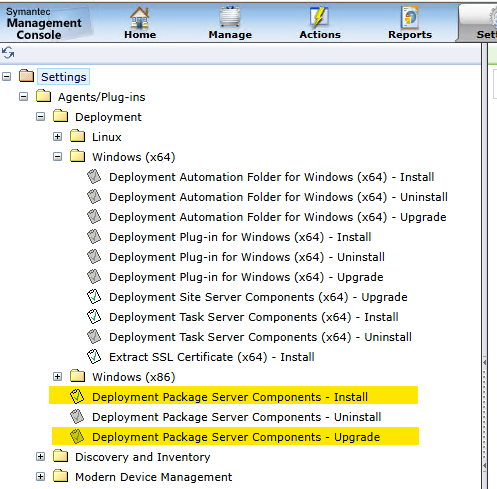Expand the Linux node
497x489 pixels.
coord(57,137)
